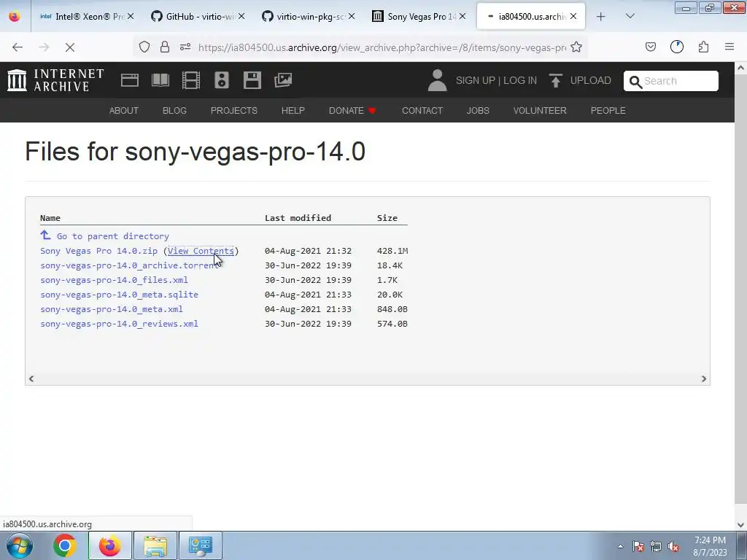Click the Save to Pocket icon

tap(651, 47)
